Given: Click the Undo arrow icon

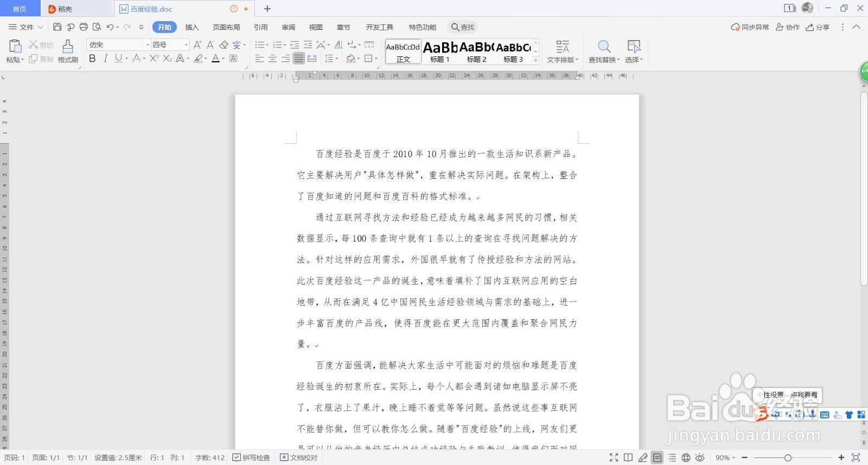Looking at the screenshot, I should click(x=110, y=27).
